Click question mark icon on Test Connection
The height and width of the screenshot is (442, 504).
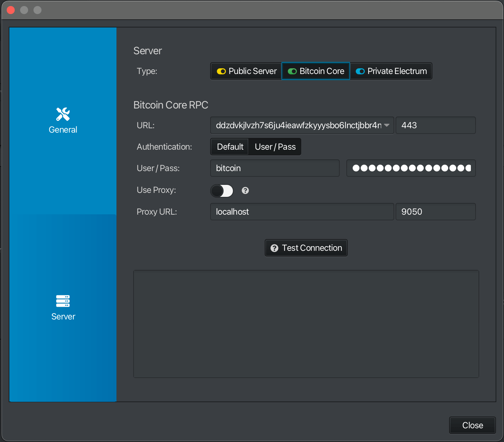coord(274,248)
